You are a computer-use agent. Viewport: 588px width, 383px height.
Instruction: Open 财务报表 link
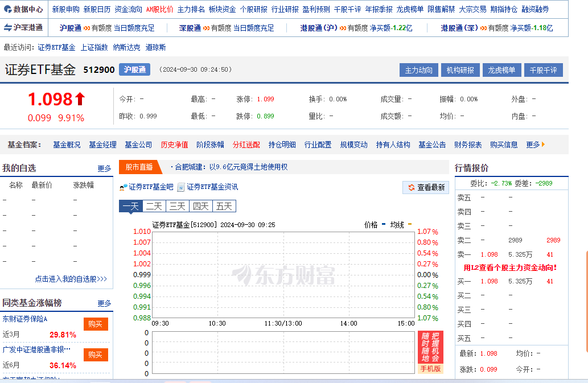[468, 145]
